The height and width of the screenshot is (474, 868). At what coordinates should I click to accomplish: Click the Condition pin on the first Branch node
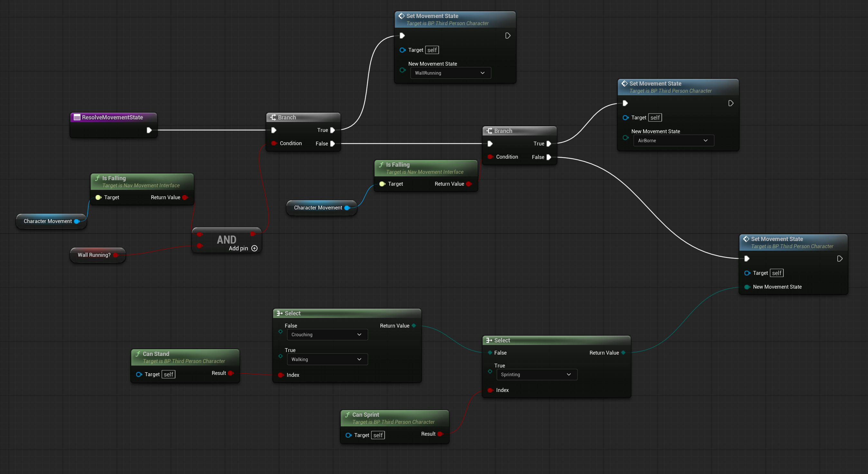(274, 143)
